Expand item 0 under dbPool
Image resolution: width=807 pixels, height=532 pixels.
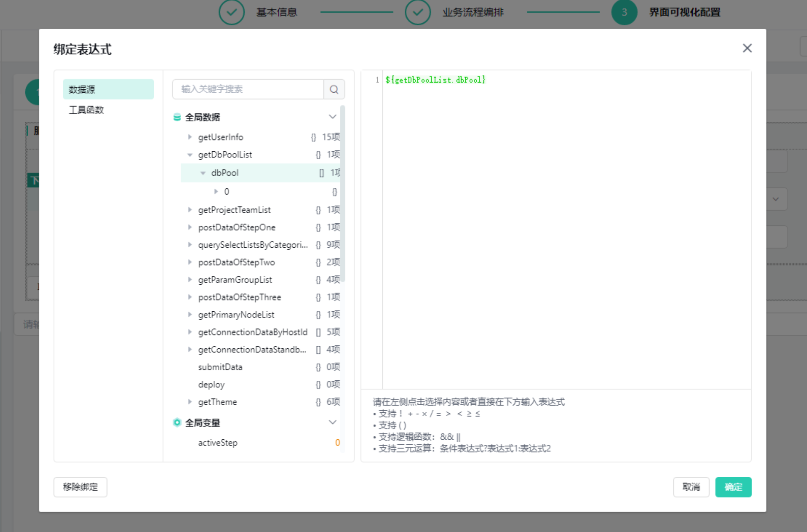216,192
